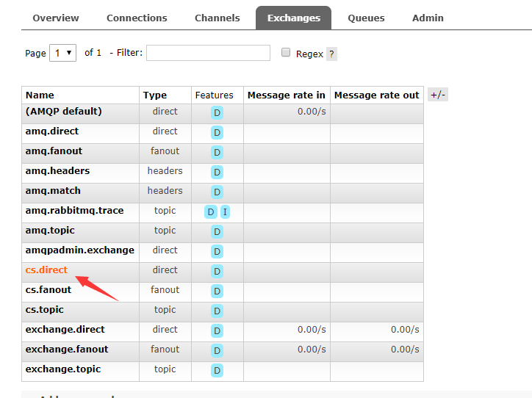Enable the Regex filter checkbox
The image size is (532, 398).
pos(286,52)
